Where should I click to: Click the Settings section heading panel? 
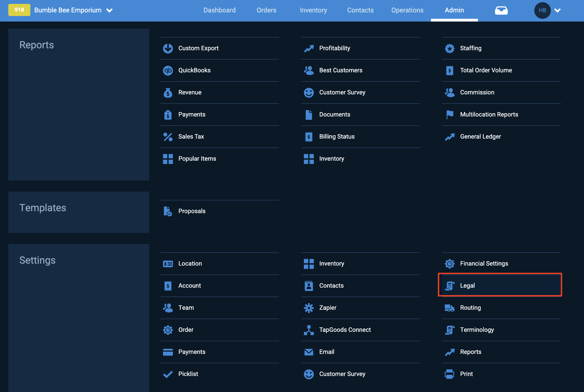pyautogui.click(x=79, y=318)
